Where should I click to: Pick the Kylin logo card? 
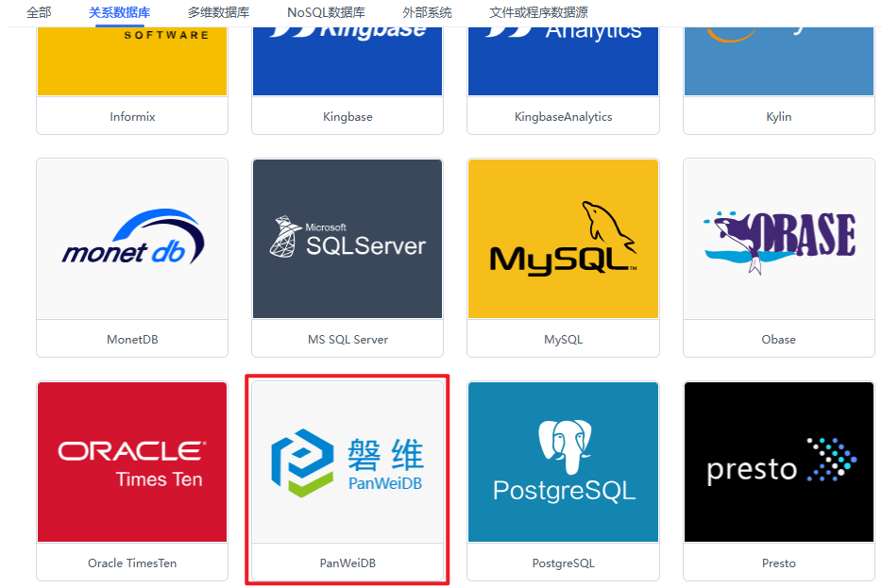pos(779,61)
